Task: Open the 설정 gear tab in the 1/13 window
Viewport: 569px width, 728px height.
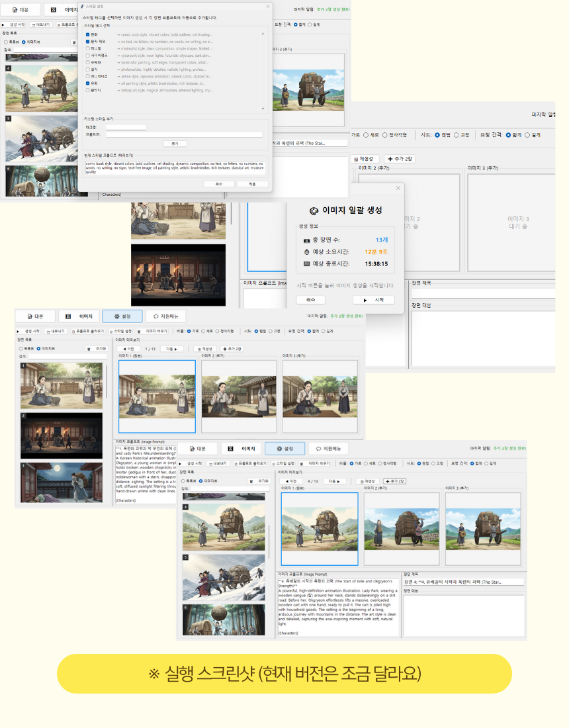Action: click(122, 316)
